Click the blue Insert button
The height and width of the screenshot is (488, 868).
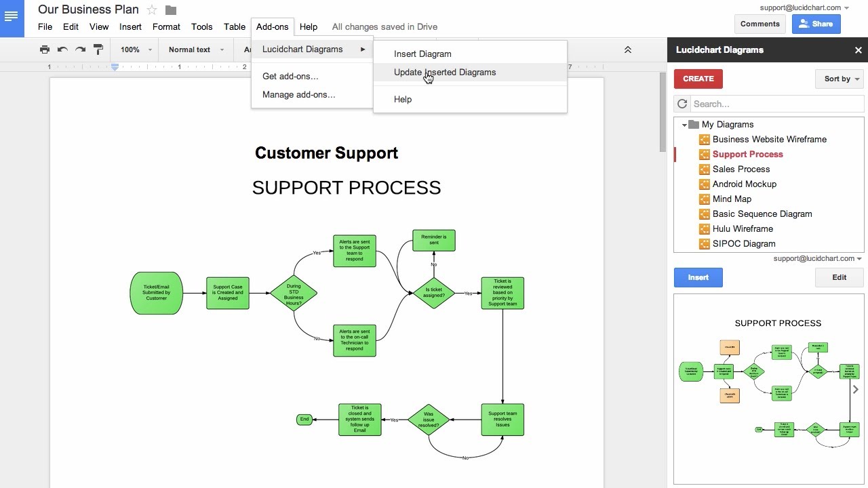pyautogui.click(x=698, y=277)
